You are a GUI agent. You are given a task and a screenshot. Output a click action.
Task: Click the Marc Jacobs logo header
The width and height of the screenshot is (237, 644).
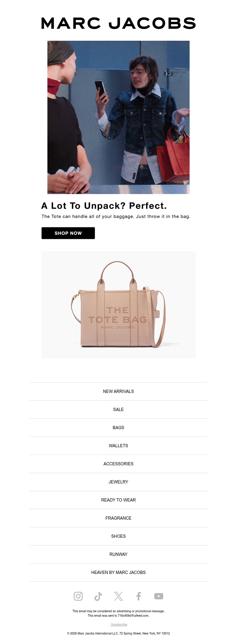point(118,23)
